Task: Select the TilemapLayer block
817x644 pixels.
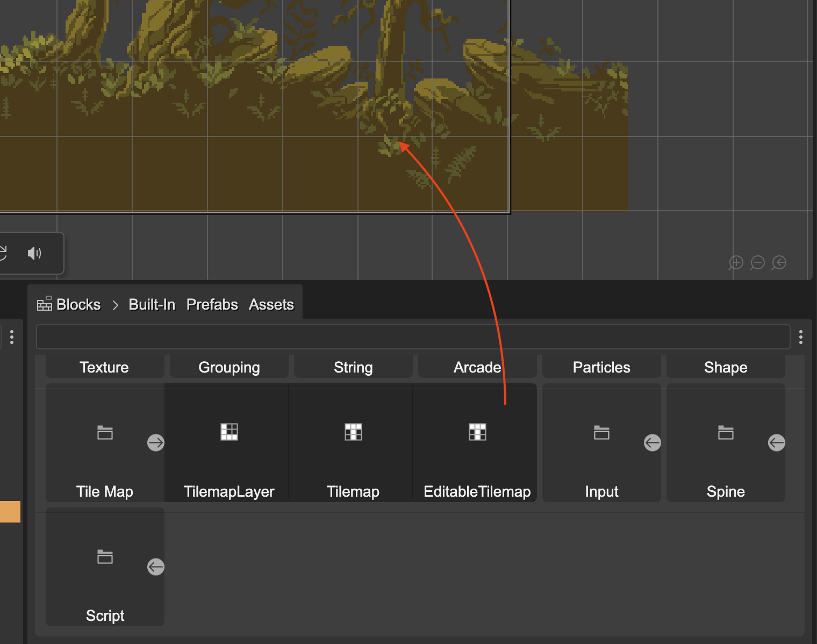Action: 230,443
